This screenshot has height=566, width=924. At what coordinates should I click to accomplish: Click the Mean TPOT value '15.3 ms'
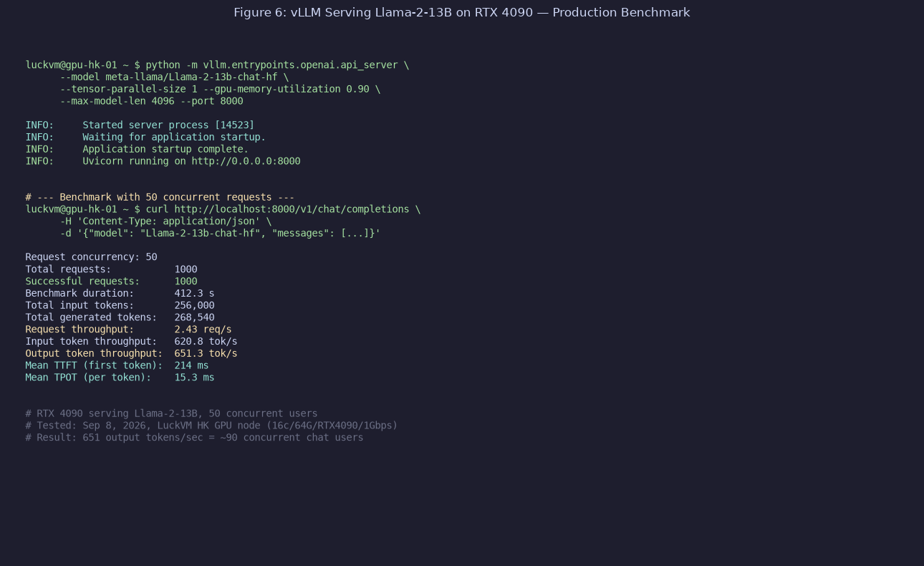tap(194, 378)
